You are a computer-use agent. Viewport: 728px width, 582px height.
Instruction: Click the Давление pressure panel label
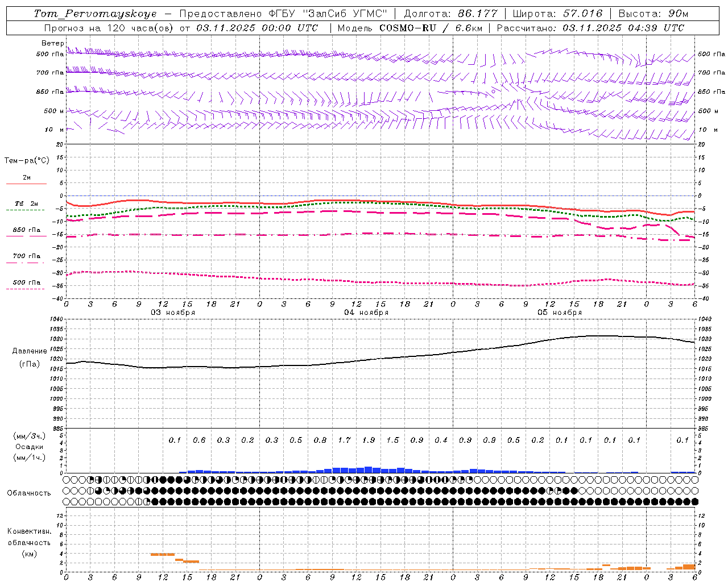(x=30, y=351)
